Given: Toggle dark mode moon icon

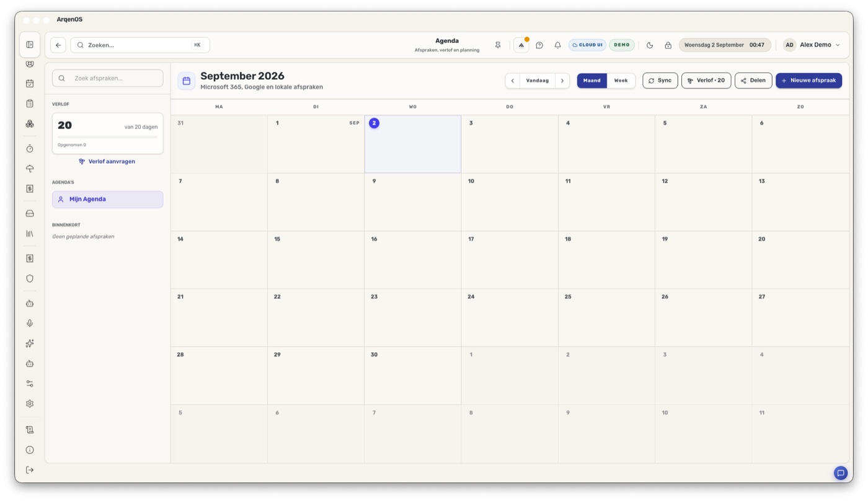Looking at the screenshot, I should click(650, 45).
